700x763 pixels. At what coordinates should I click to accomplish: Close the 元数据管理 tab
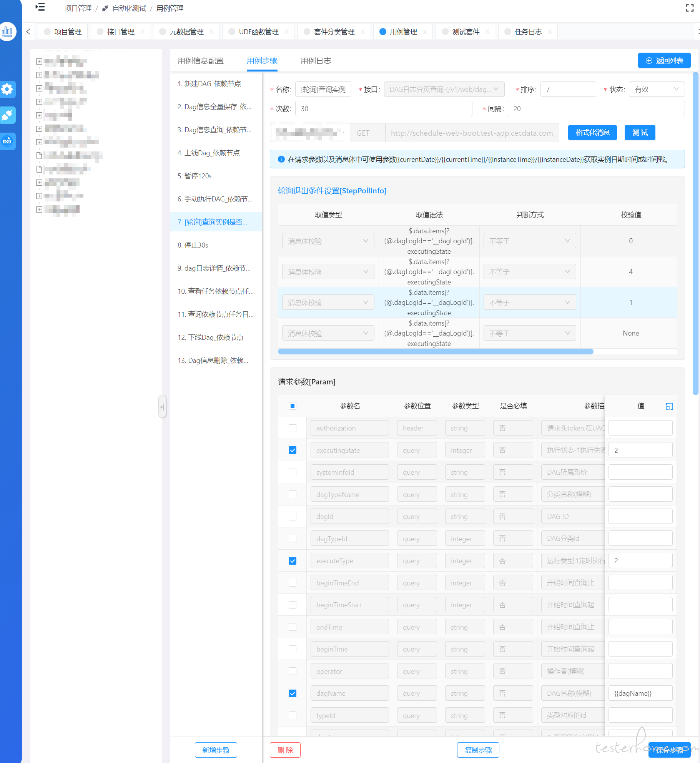pos(212,32)
